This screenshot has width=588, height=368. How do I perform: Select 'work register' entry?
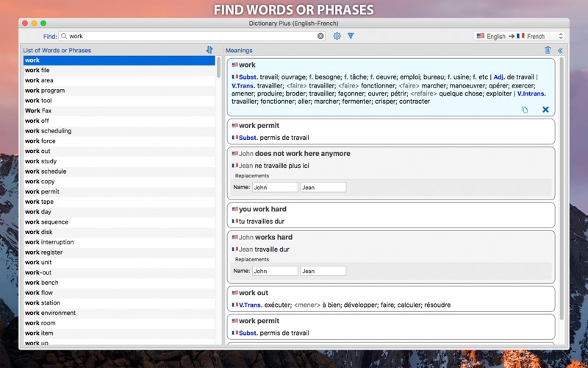click(119, 252)
